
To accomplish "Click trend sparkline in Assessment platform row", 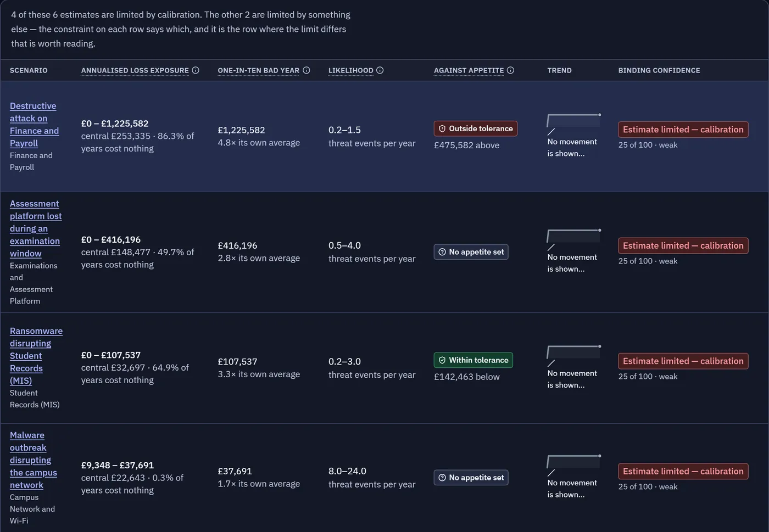I will (x=574, y=236).
